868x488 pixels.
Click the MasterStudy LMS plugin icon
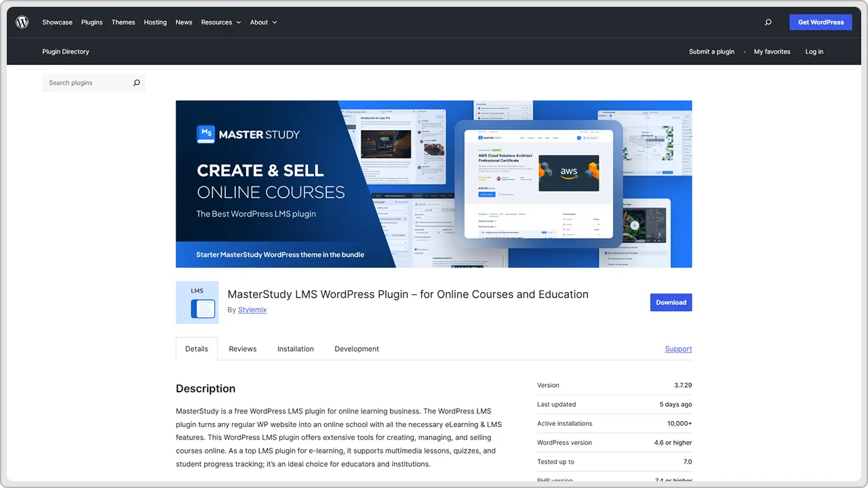pos(197,302)
